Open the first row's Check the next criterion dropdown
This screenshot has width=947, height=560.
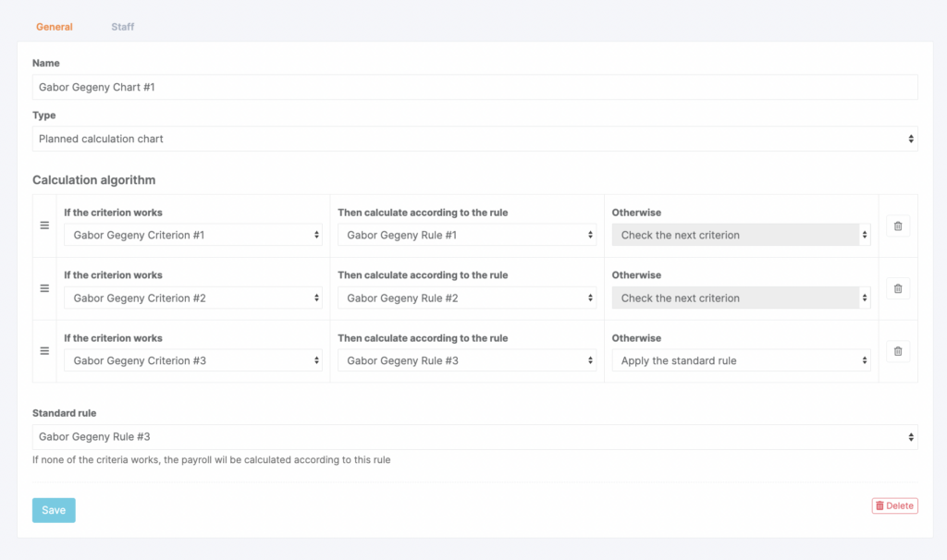point(741,235)
